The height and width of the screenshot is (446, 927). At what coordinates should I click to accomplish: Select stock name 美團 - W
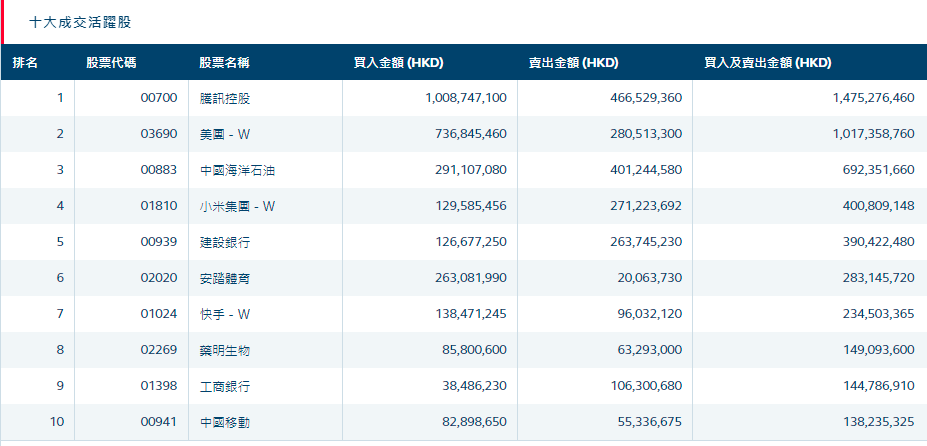[225, 134]
